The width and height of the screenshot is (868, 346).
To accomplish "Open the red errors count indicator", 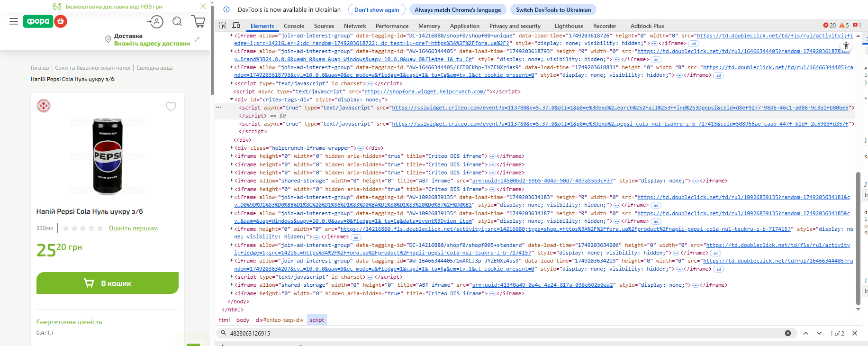I will [830, 26].
